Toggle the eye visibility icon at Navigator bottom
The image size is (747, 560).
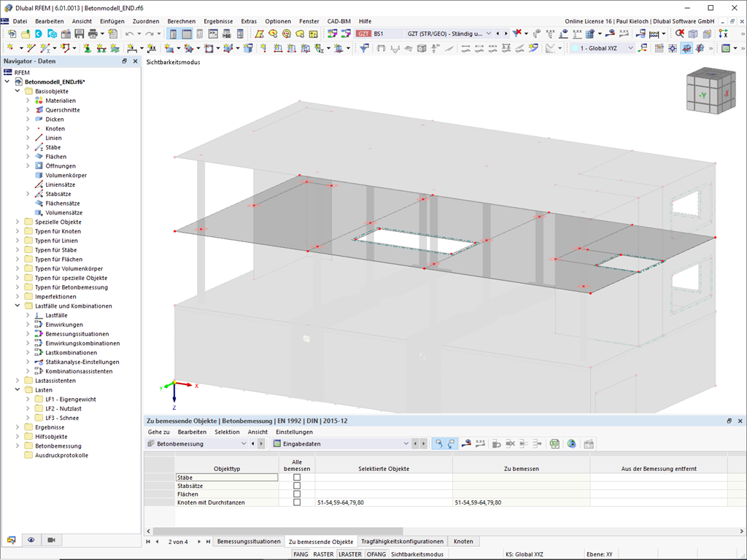[x=31, y=540]
